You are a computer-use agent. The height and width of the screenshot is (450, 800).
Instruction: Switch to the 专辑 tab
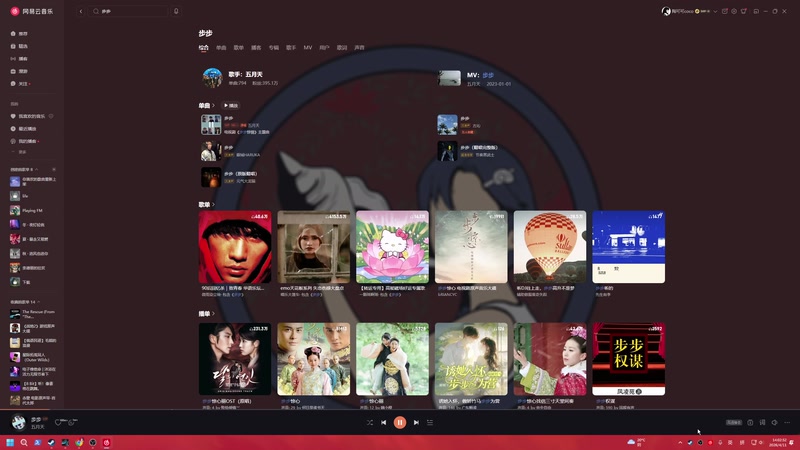pyautogui.click(x=274, y=47)
